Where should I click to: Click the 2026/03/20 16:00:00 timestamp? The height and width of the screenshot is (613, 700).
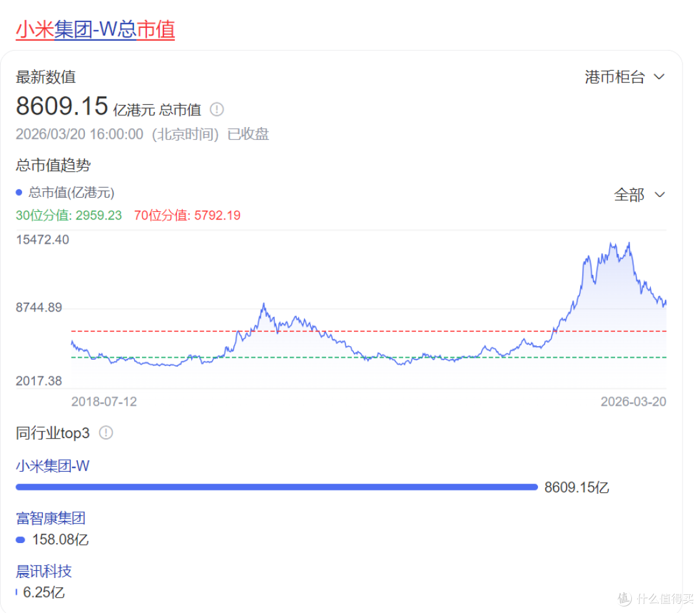pos(80,134)
